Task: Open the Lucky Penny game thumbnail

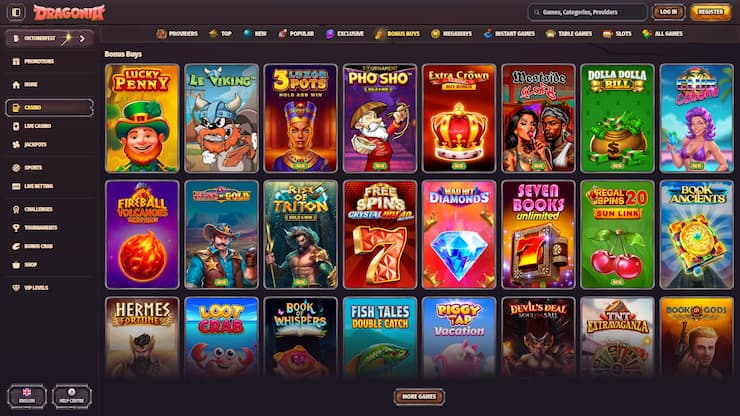Action: 142,118
